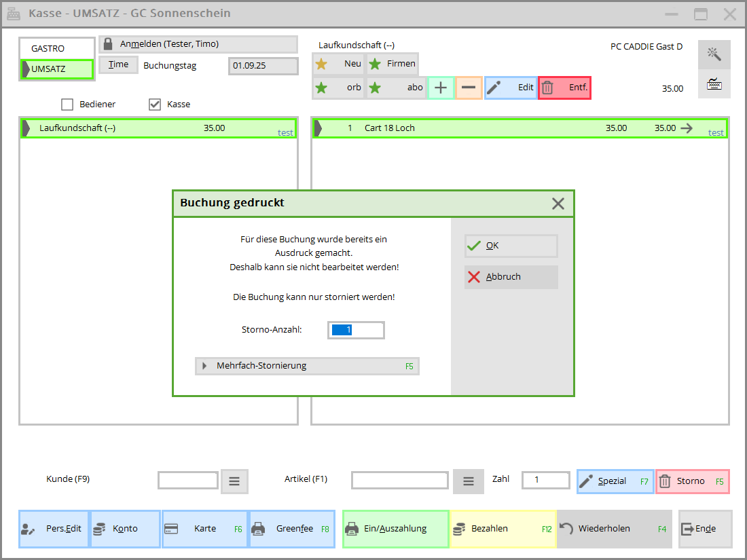Screen dimensions: 747x560
Task: Click the Abbruch button
Action: tap(511, 277)
